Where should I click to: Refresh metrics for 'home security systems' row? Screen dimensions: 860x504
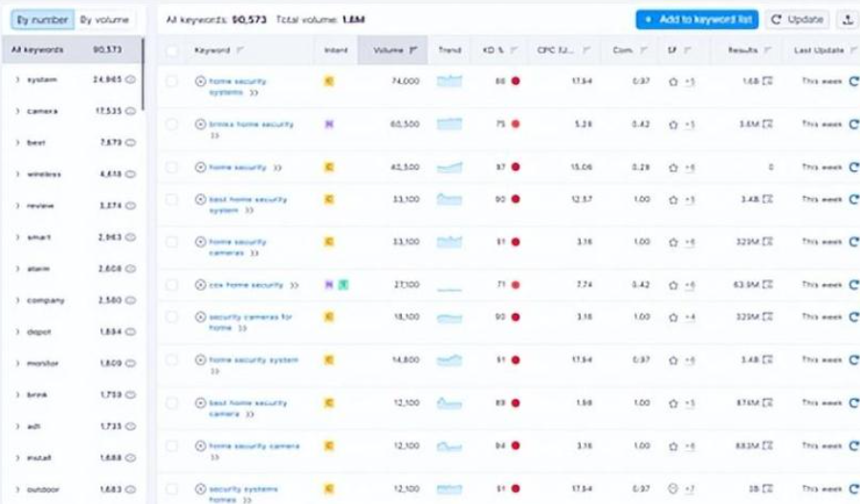click(853, 81)
